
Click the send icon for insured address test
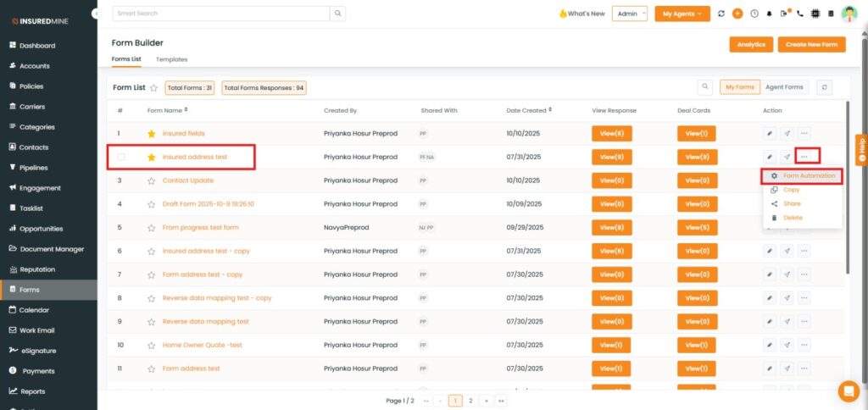coord(787,157)
